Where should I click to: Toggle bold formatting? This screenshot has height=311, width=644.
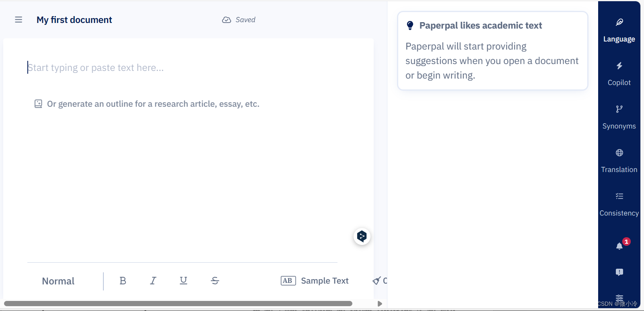coord(123,281)
